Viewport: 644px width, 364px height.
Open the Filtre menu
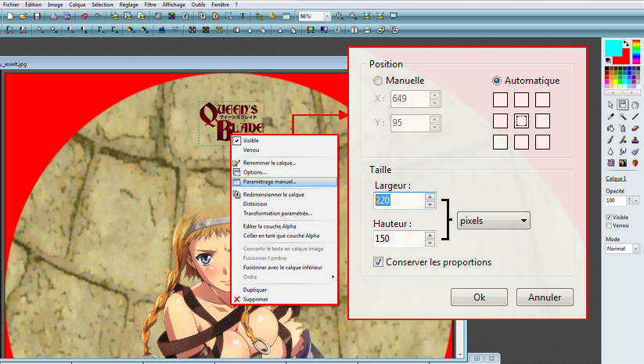[x=150, y=5]
